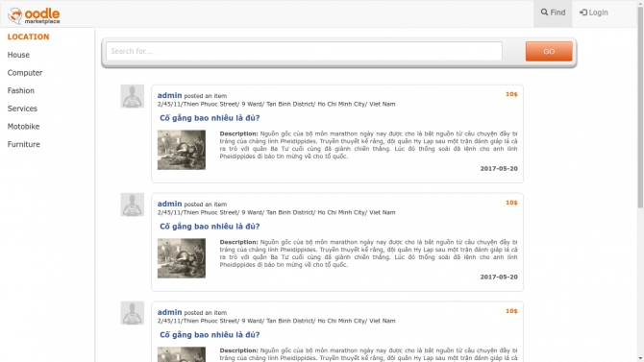
Task: Submit search with the GO button
Action: tap(549, 51)
